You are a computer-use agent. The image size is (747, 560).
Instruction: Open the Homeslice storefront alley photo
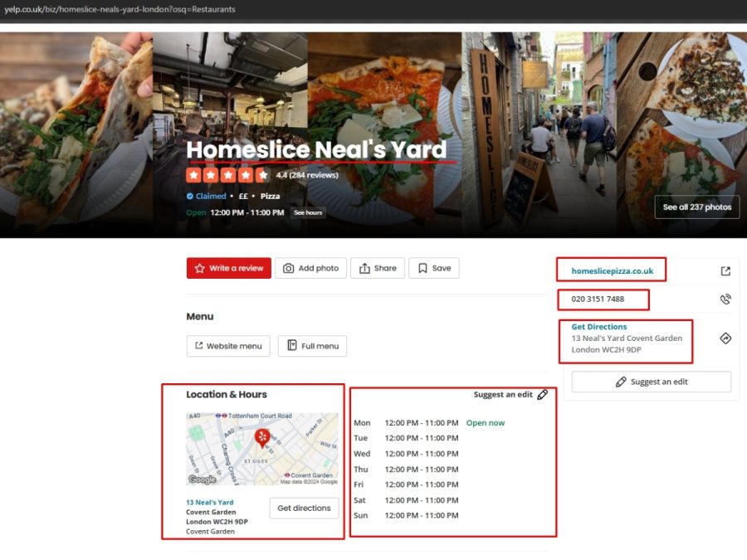539,134
